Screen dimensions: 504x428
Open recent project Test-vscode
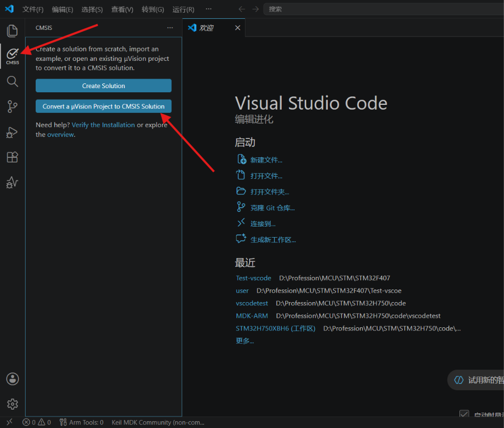pos(253,278)
